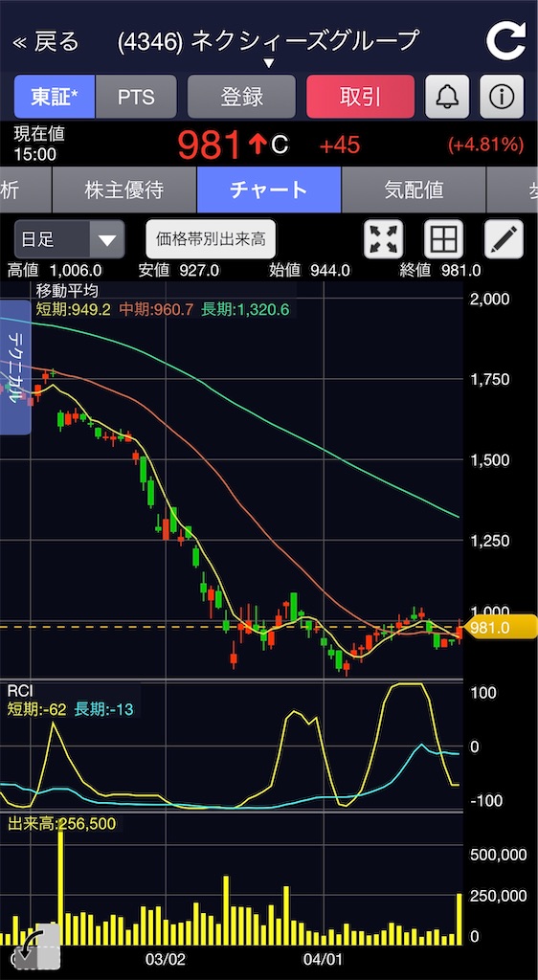Select the pencil drawing tool
The height and width of the screenshot is (980, 538).
504,238
